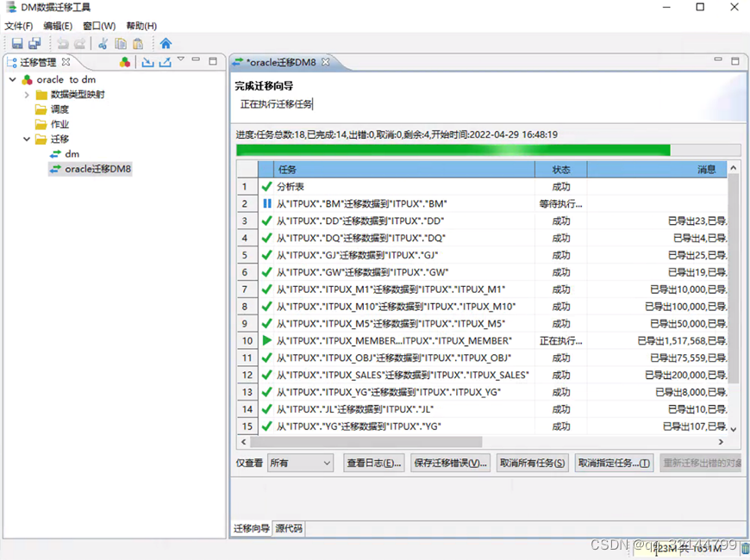Image resolution: width=750 pixels, height=560 pixels.
Task: Click 取消所有任务 to cancel all tasks
Action: [533, 463]
